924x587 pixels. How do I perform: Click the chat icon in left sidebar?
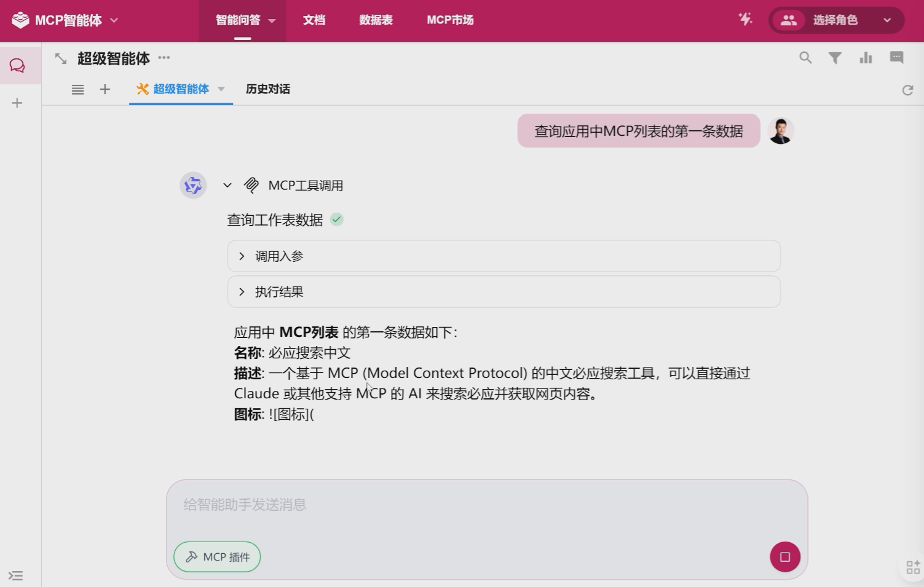click(17, 66)
